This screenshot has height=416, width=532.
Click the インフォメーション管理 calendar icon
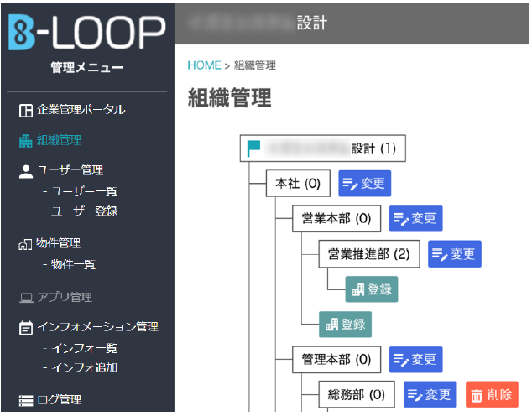click(25, 327)
